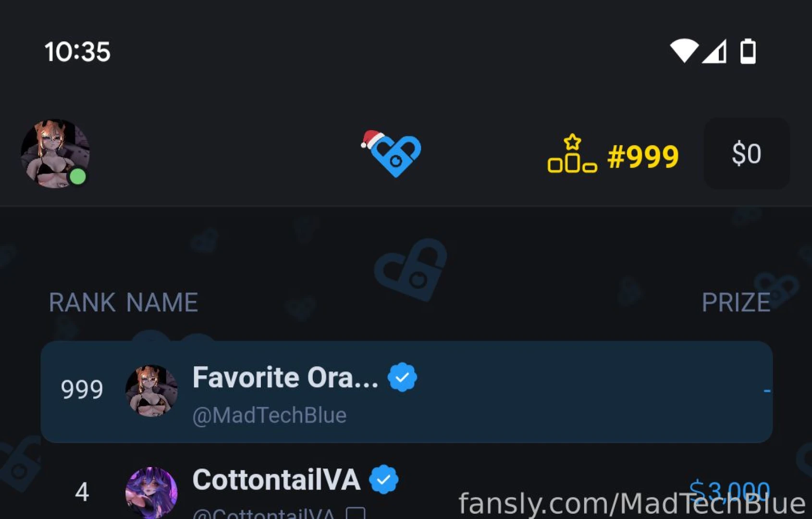Select the PRIZE column header
Viewport: 812px width, 519px height.
736,302
